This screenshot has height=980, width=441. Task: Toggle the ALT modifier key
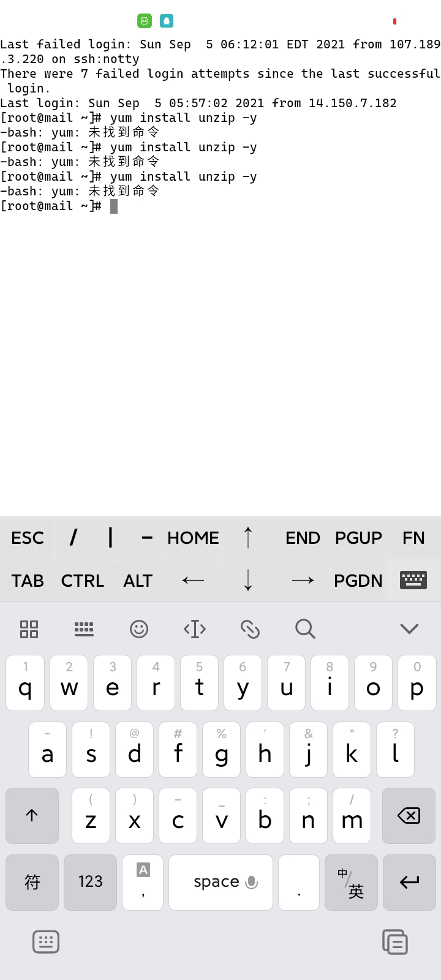click(x=138, y=581)
